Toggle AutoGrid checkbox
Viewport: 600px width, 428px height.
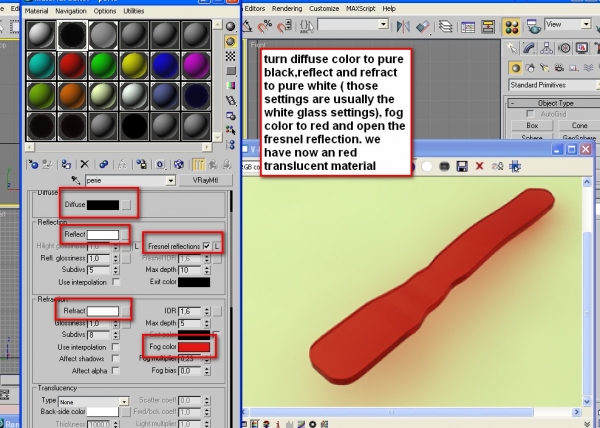(x=530, y=114)
